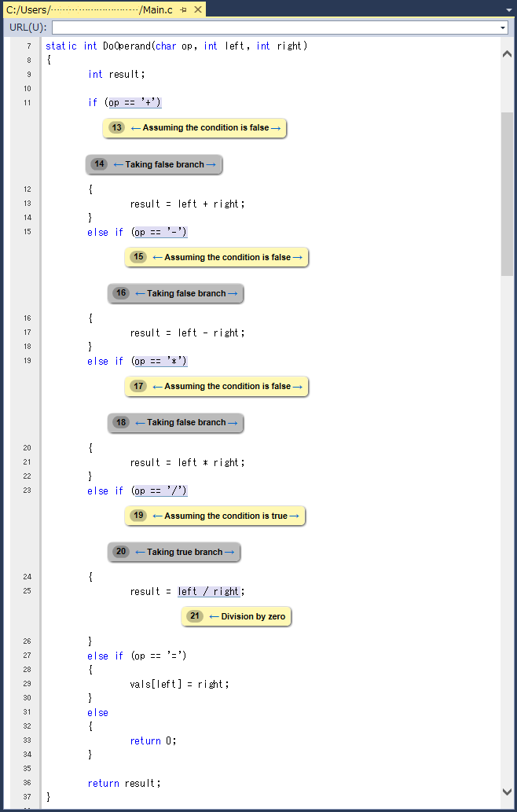Click the scrollbar up arrow
Screen dimensions: 517x812
(x=507, y=53)
